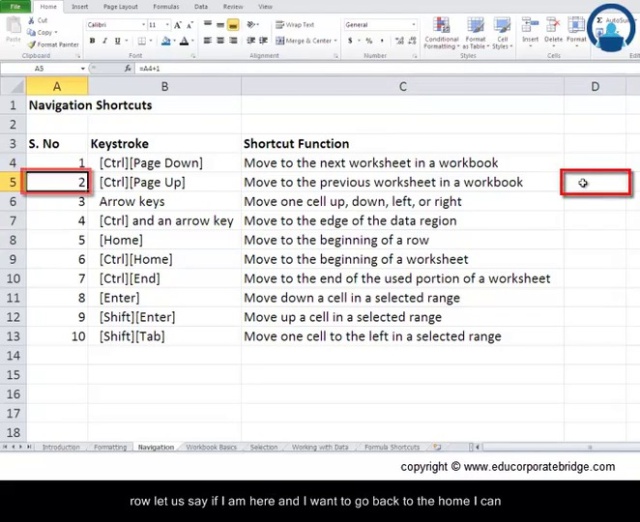Open the Orientation text-angle tool
This screenshot has height=522, width=640.
[x=251, y=24]
